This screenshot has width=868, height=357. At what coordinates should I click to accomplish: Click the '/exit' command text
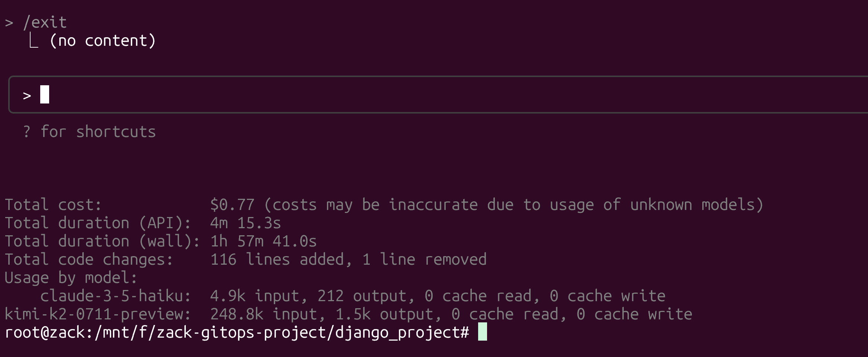pos(45,22)
